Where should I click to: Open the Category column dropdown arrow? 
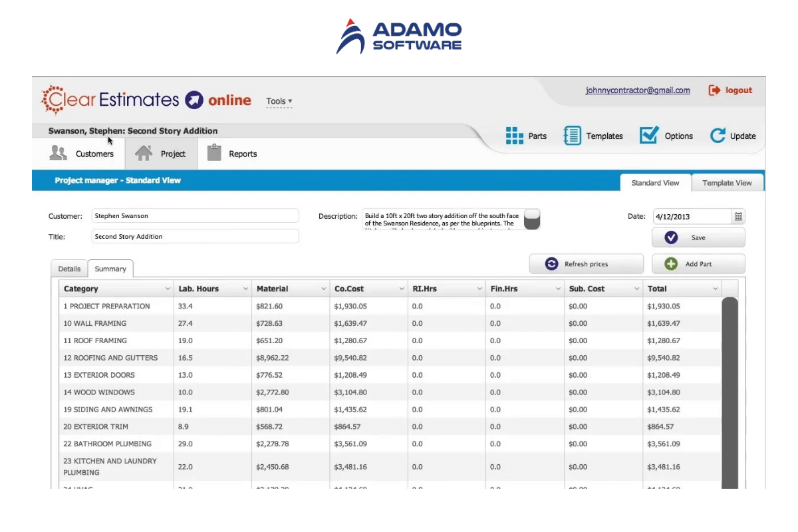[x=167, y=289]
